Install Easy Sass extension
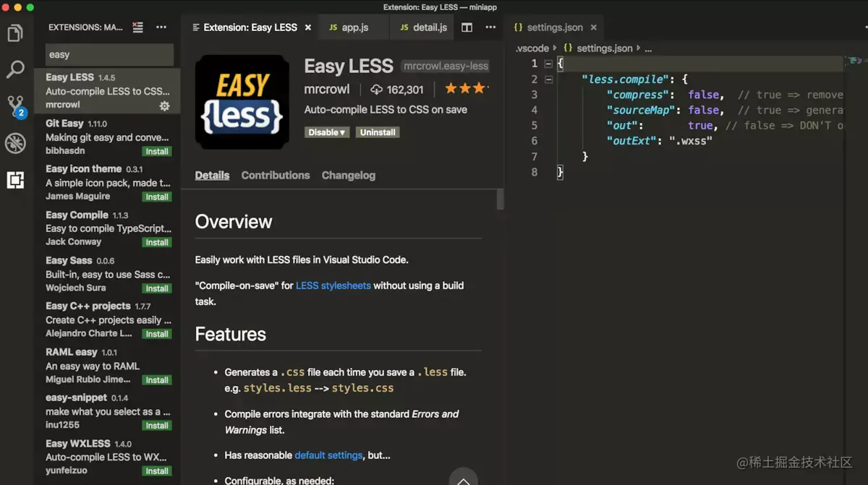 pos(157,288)
